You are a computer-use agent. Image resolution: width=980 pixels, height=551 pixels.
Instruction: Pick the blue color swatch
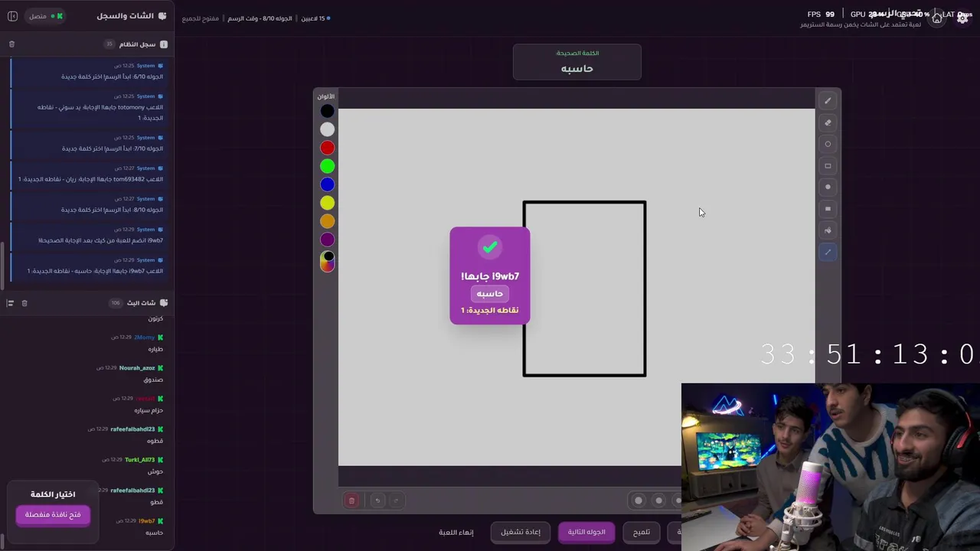click(327, 184)
